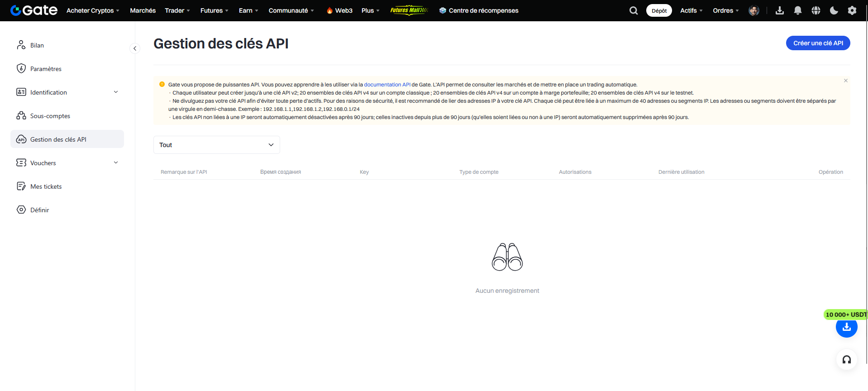The width and height of the screenshot is (868, 391).
Task: Open the Futures top menu
Action: point(214,10)
